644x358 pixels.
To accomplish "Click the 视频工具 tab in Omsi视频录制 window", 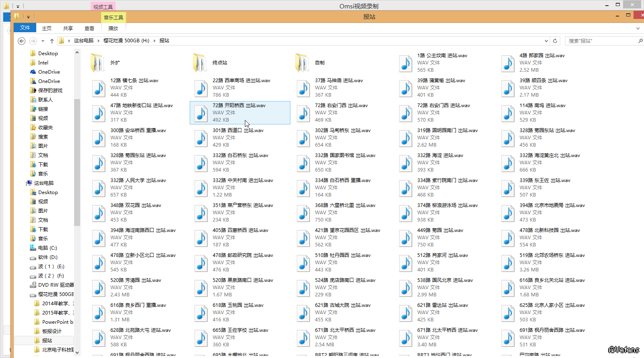I will pos(103,6).
